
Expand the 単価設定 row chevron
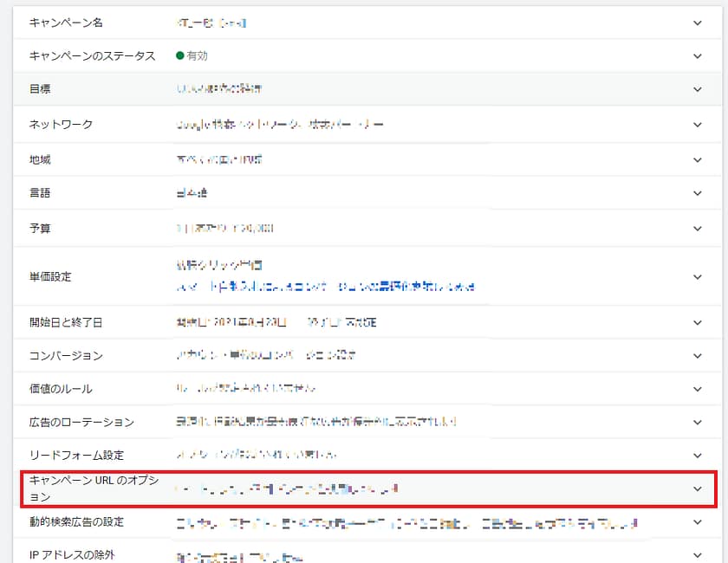[698, 277]
